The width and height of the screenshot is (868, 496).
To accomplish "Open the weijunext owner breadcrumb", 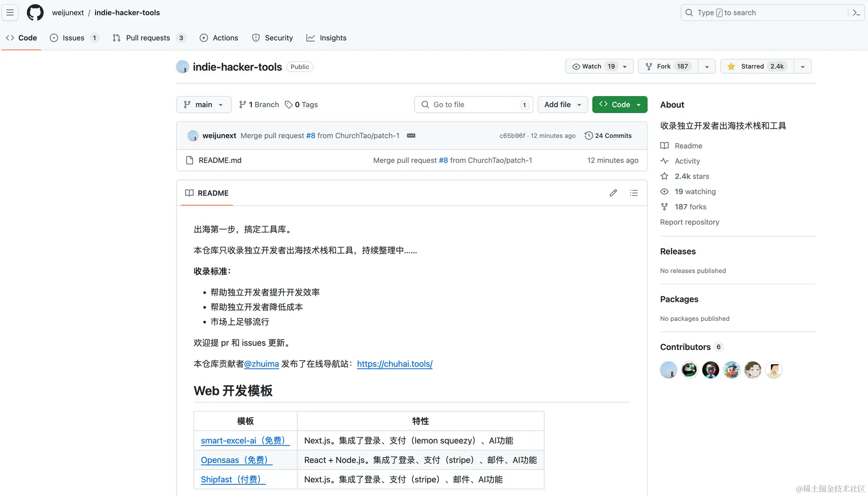I will (68, 13).
